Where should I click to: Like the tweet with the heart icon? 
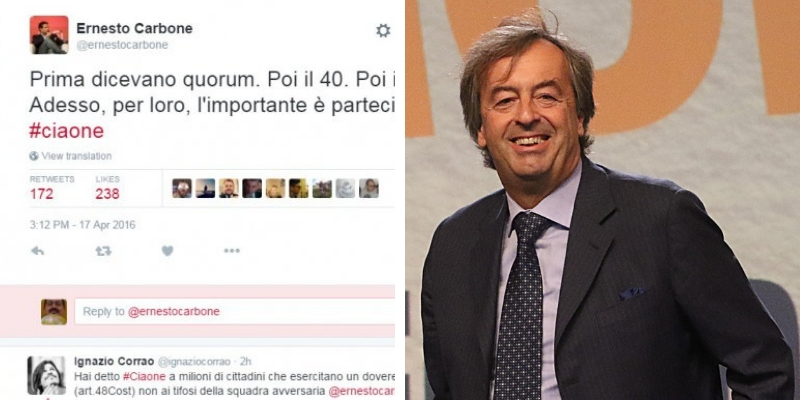(x=167, y=251)
